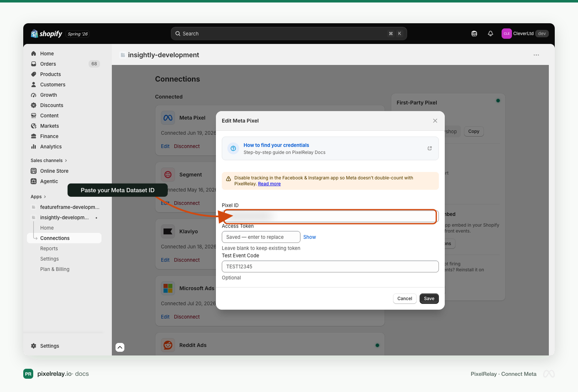Close the Edit Meta Pixel dialog

[435, 121]
